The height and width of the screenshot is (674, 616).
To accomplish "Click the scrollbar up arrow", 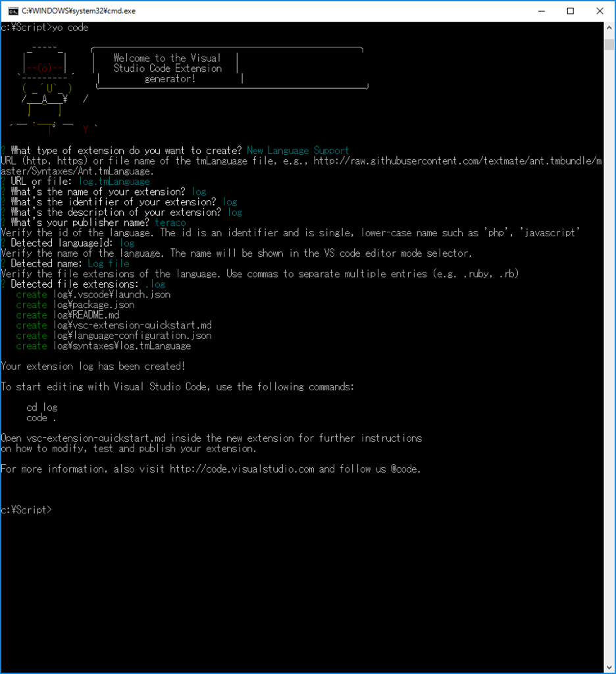I will point(609,28).
